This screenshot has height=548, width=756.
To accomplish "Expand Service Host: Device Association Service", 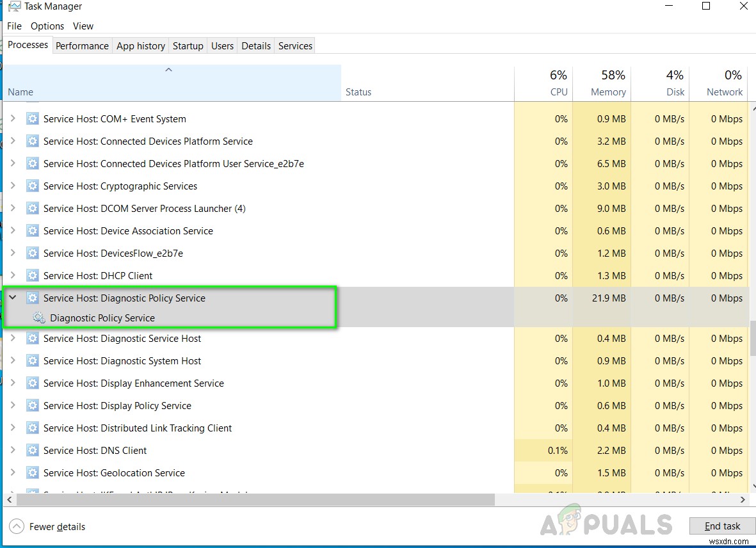I will pyautogui.click(x=13, y=230).
